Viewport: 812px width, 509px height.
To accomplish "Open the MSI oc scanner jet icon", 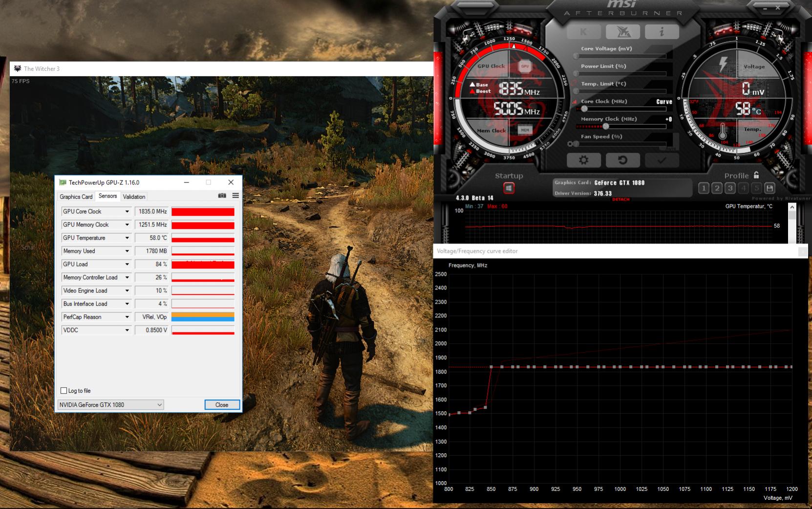I will (x=622, y=32).
